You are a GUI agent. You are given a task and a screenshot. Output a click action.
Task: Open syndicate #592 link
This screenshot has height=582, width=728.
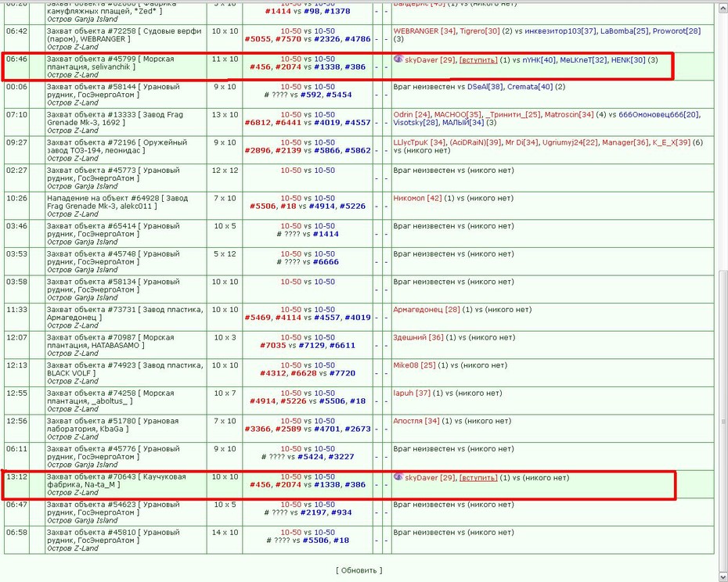tap(311, 95)
